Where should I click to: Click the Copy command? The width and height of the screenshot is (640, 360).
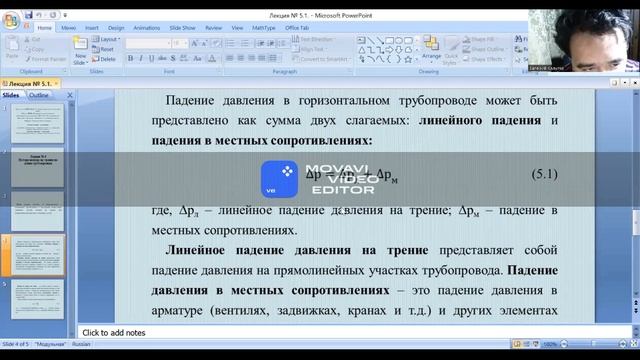34,49
